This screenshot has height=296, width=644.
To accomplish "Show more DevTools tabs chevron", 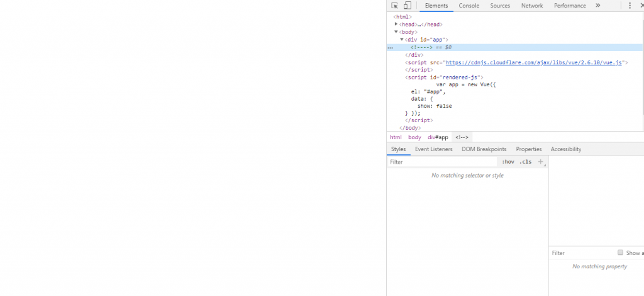I will click(x=598, y=5).
